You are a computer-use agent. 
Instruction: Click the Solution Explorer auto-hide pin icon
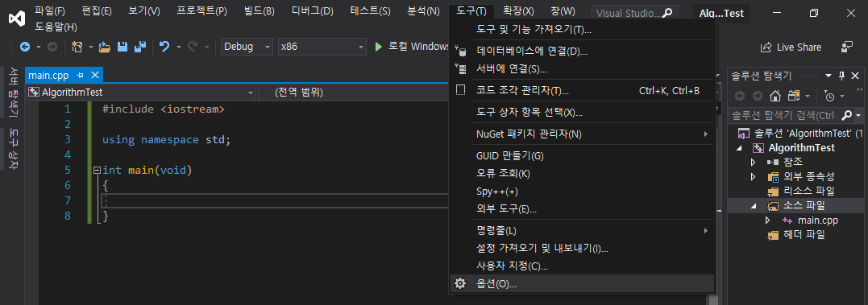(x=841, y=76)
